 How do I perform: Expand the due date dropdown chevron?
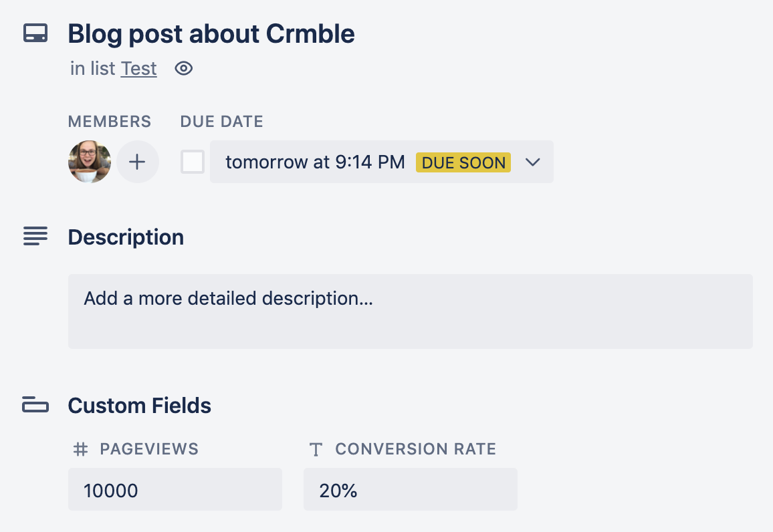(x=532, y=162)
